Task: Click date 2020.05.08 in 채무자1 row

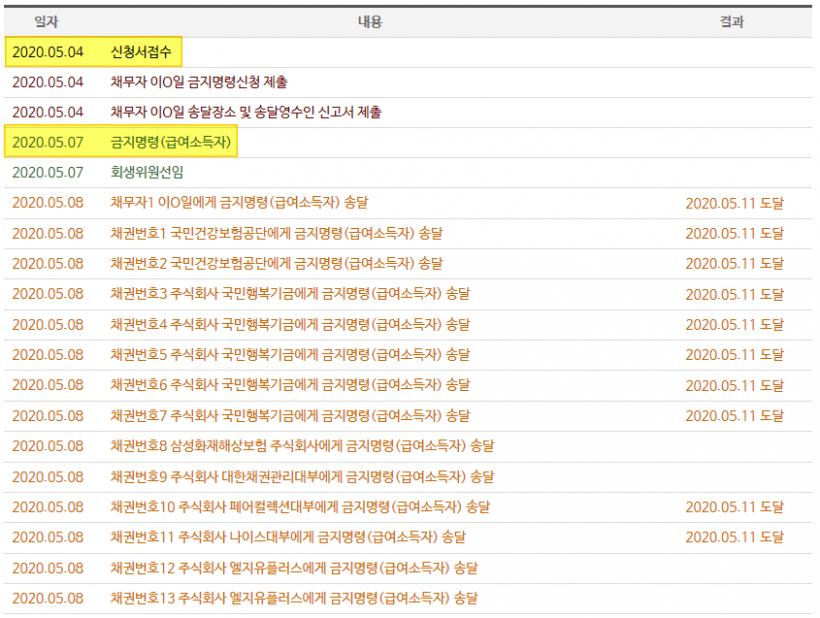Action: point(48,202)
